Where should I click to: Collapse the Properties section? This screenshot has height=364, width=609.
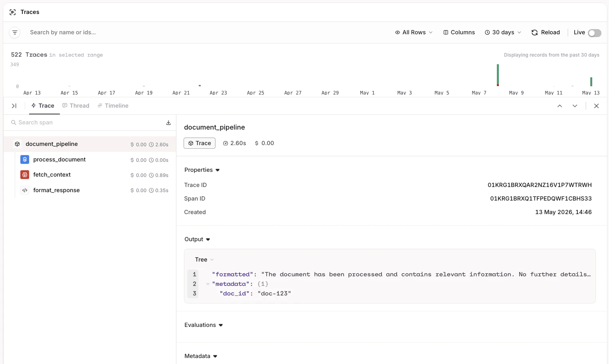202,170
